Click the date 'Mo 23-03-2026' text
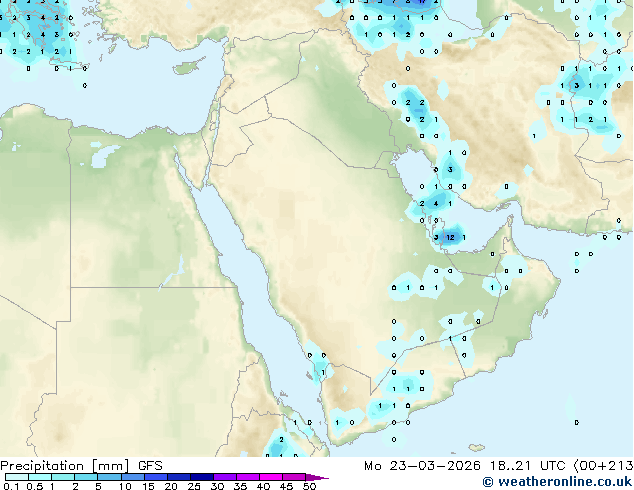634x490 pixels. pyautogui.click(x=422, y=466)
